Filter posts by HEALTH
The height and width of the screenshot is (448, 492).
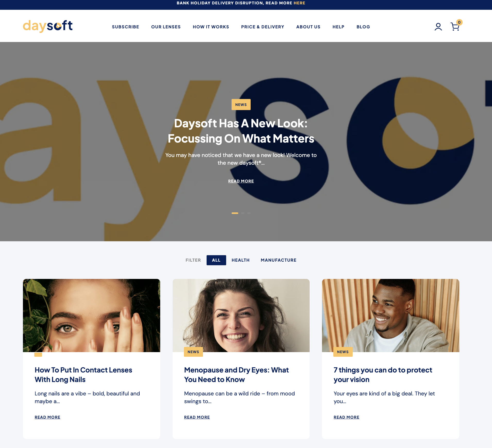(240, 260)
